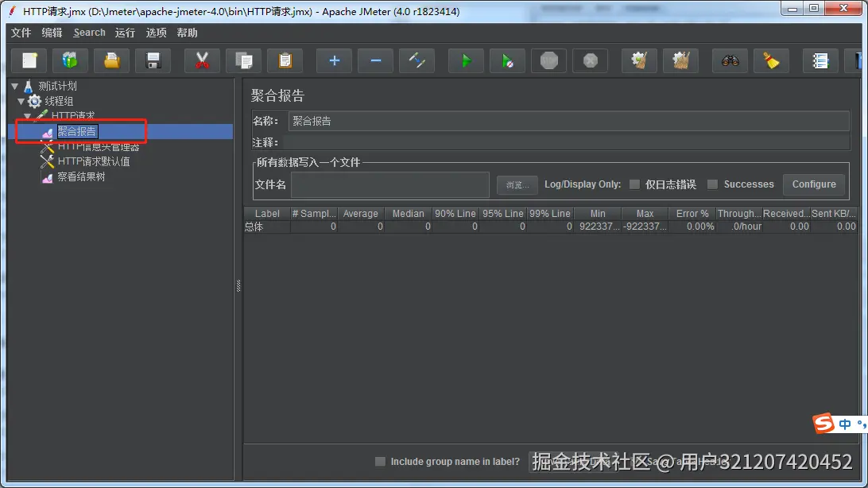The height and width of the screenshot is (488, 868).
Task: Open Search with binoculars icon
Action: (x=730, y=60)
